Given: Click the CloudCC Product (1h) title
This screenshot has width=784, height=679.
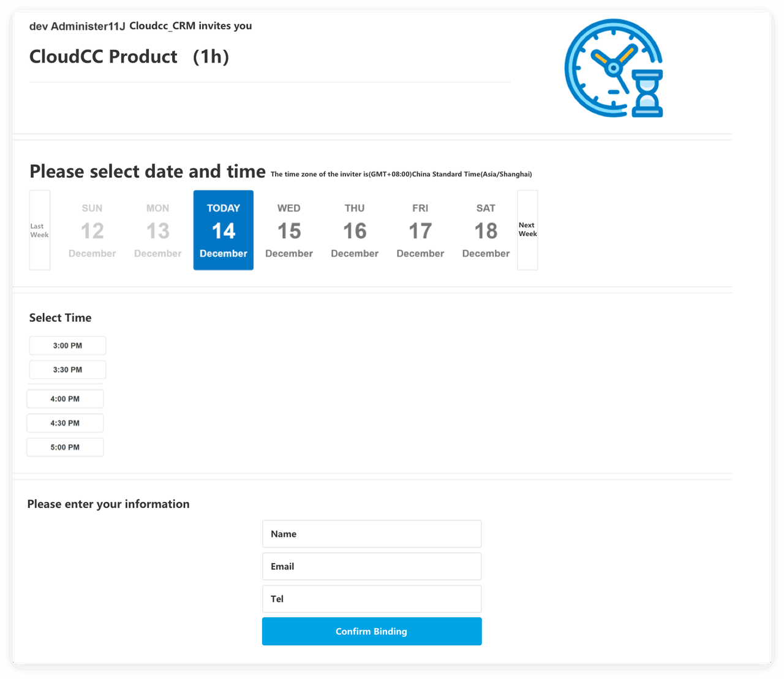Looking at the screenshot, I should click(129, 57).
